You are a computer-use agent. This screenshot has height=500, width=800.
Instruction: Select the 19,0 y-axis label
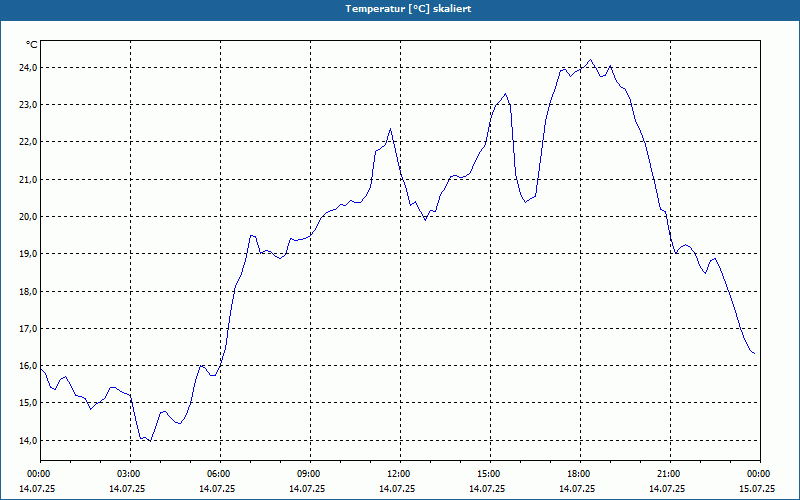coord(28,254)
